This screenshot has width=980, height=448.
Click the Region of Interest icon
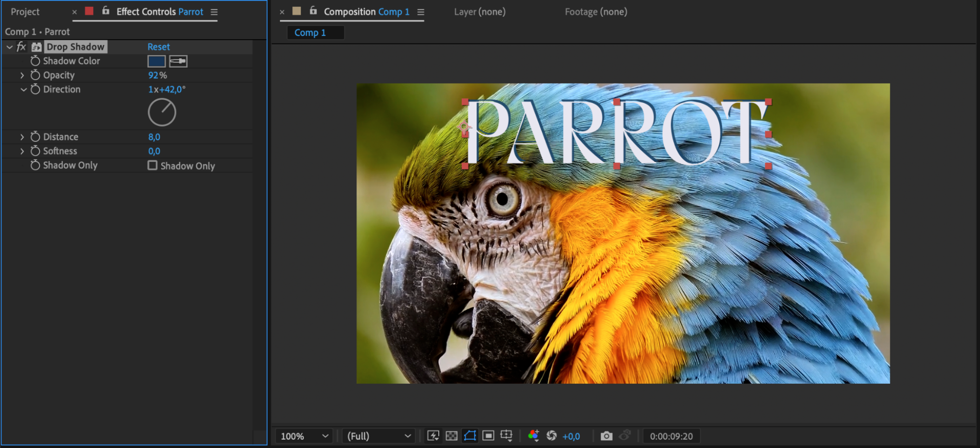pos(488,436)
